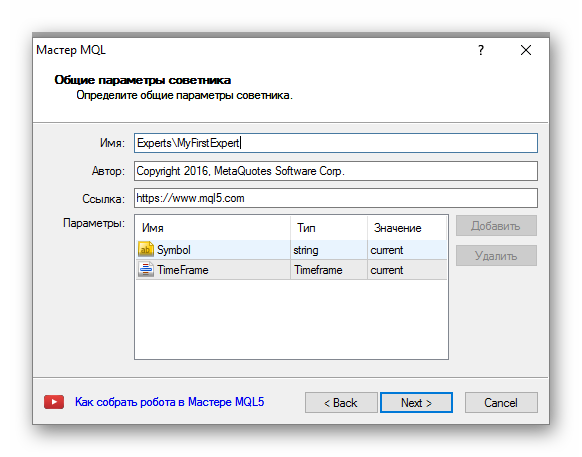Edit the Автор copyright field
Screen dimensions: 582x457
pyautogui.click(x=336, y=171)
